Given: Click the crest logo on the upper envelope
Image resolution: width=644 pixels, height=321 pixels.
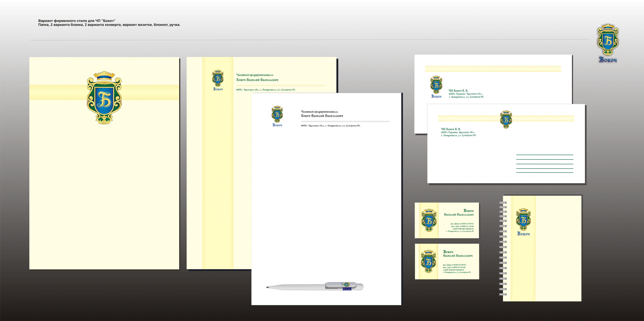Looking at the screenshot, I should (436, 85).
